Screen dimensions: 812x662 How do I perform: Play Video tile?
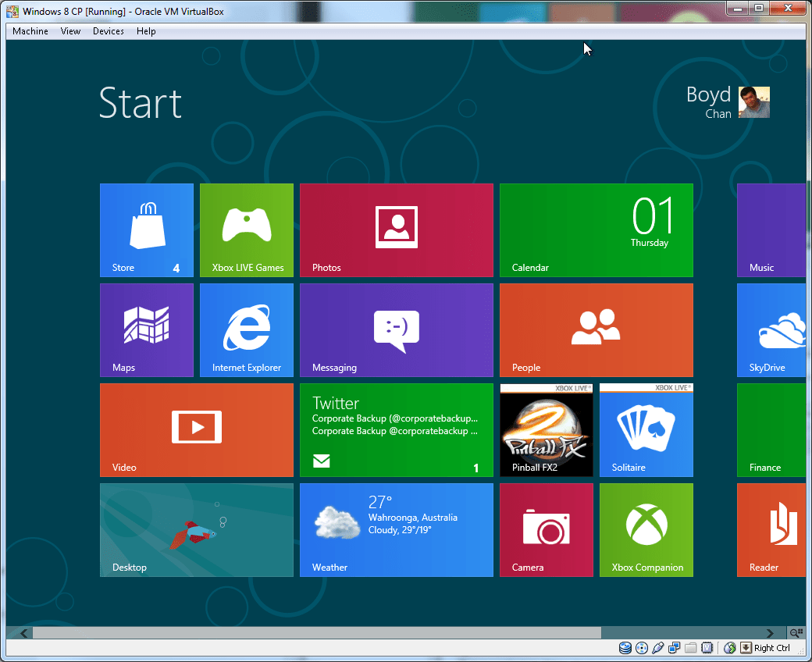[196, 430]
